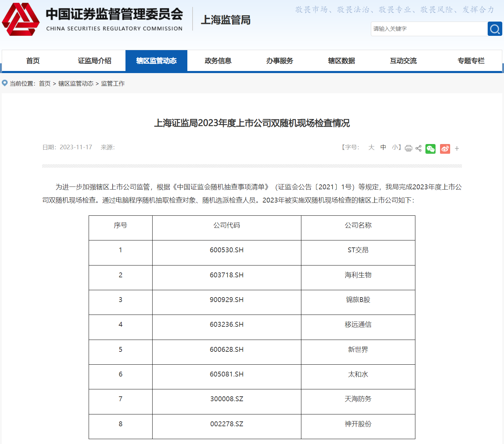Select the 辖区监管动态 navigation tab

pyautogui.click(x=156, y=61)
